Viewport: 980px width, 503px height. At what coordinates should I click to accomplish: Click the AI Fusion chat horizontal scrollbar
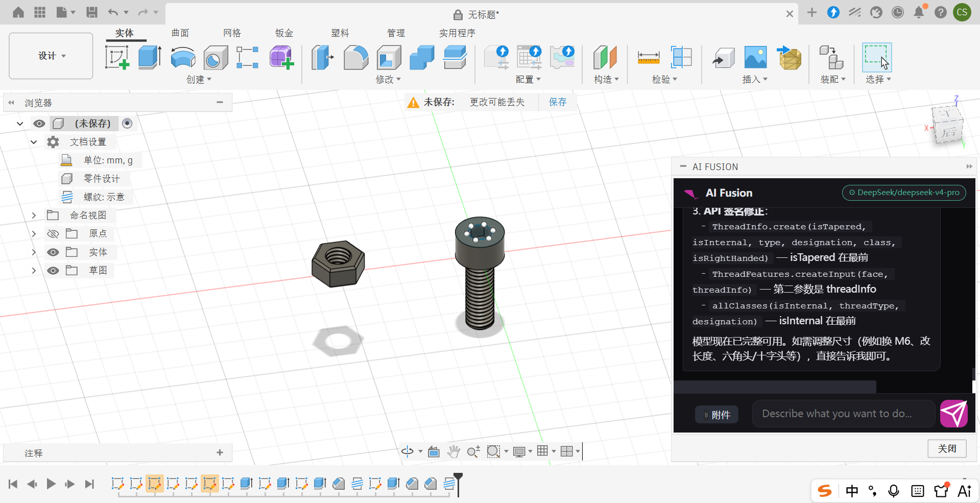[775, 387]
